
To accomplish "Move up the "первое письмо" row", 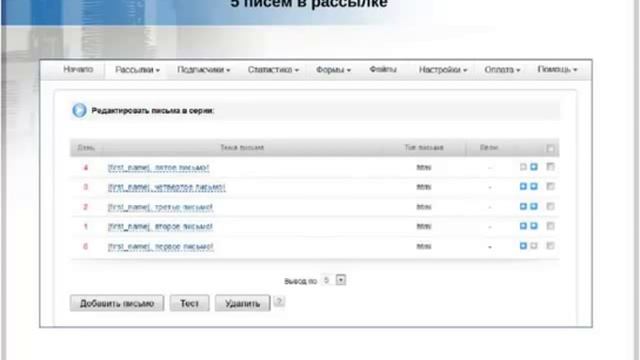I will (x=523, y=246).
